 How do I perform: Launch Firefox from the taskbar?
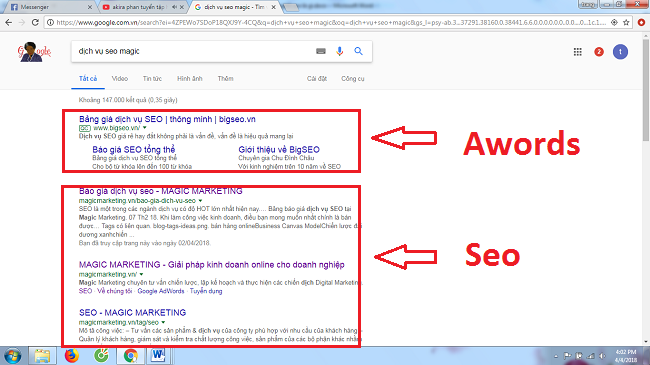[x=72, y=356]
